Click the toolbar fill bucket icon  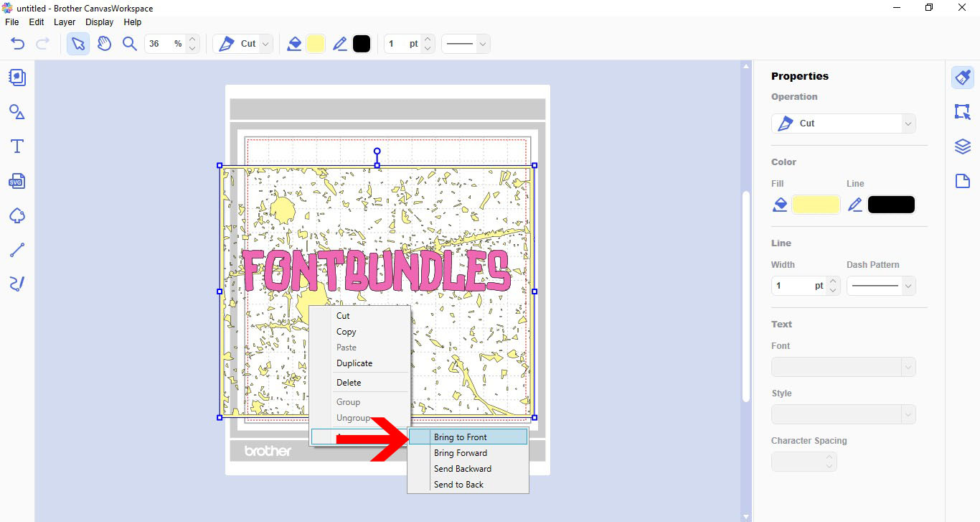click(x=294, y=44)
